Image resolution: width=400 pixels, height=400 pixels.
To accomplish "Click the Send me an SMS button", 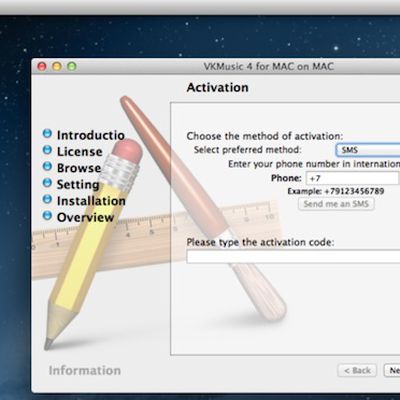I will (x=336, y=204).
